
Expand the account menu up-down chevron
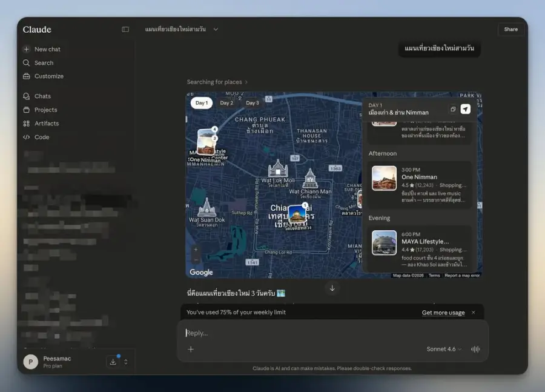126,362
